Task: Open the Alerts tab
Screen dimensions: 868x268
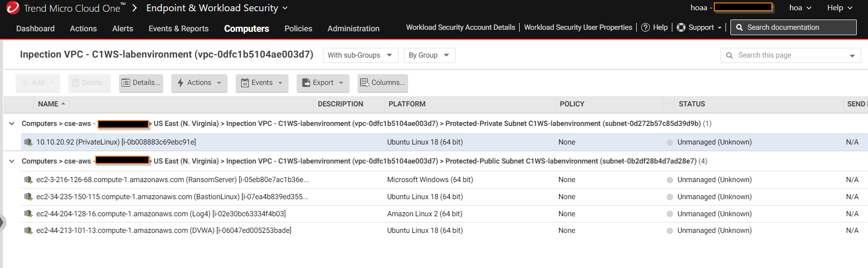Action: click(122, 28)
